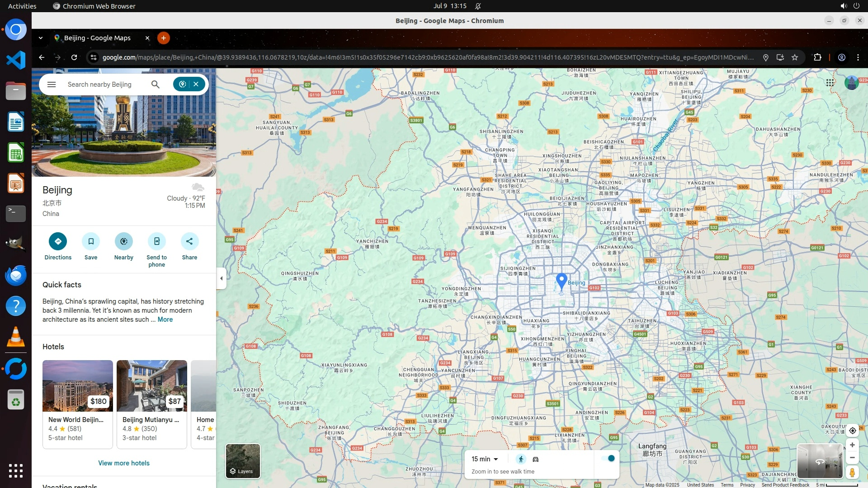Image resolution: width=868 pixels, height=488 pixels.
Task: Click the search magnifier icon
Action: click(x=155, y=84)
